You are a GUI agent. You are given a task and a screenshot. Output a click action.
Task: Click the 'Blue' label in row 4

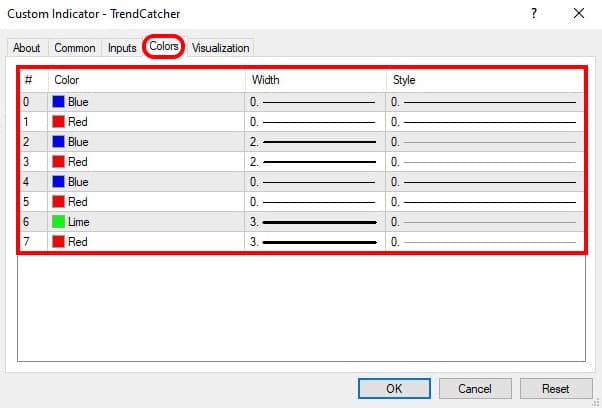(78, 182)
